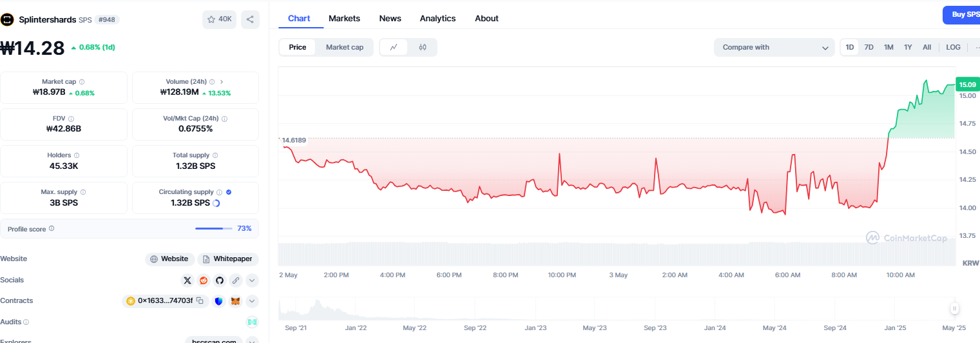Click the 15.09 current price tag

click(968, 84)
